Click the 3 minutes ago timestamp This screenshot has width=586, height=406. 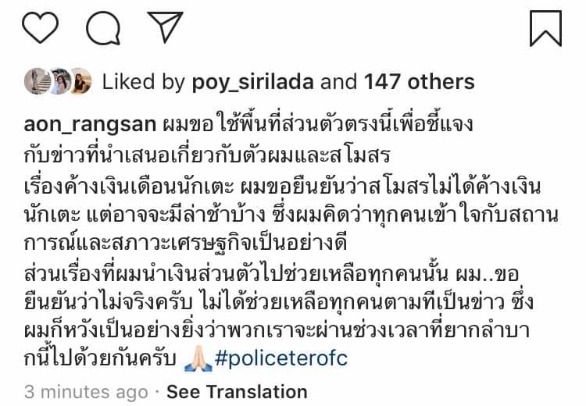(x=86, y=392)
